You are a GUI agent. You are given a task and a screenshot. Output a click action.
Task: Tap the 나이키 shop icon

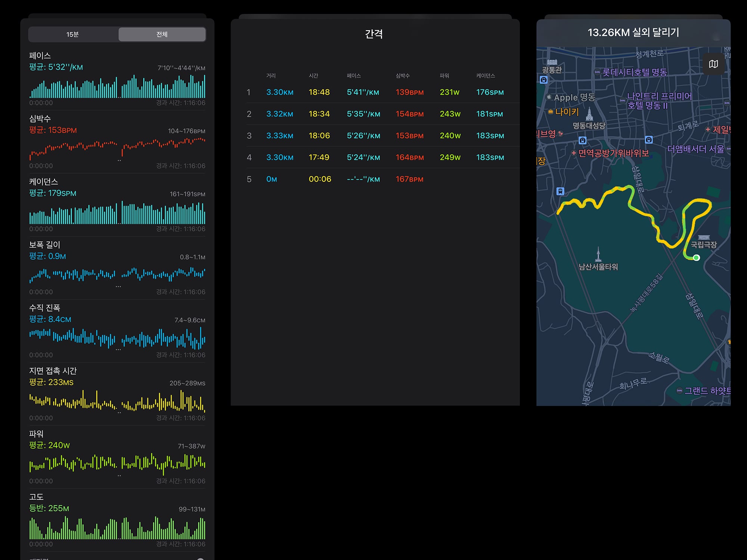pyautogui.click(x=551, y=112)
